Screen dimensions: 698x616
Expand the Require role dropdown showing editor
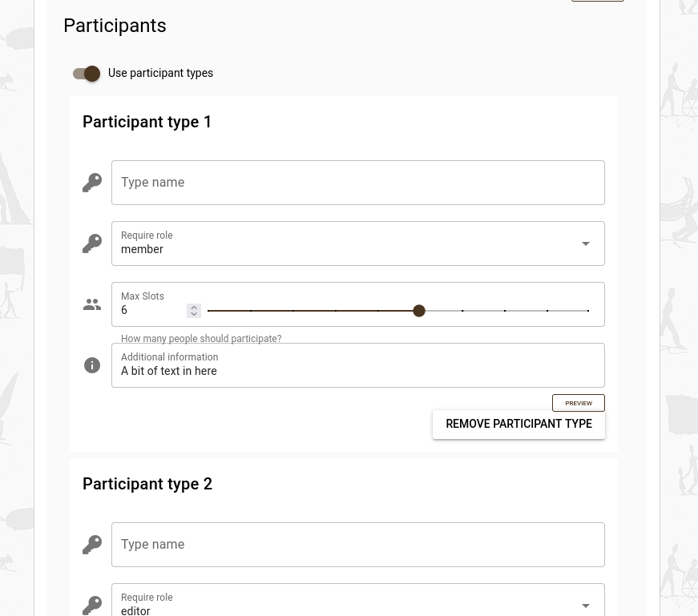pos(586,606)
